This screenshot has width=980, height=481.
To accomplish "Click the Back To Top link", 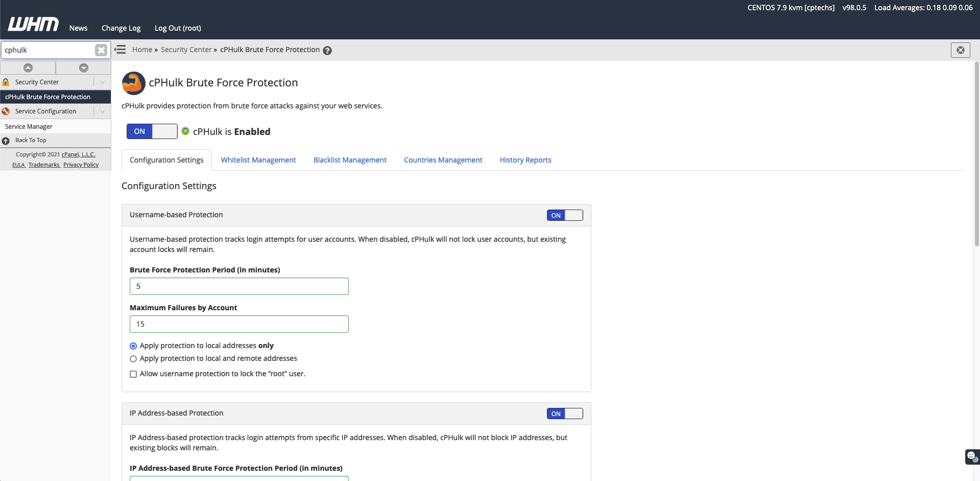I will coord(31,141).
